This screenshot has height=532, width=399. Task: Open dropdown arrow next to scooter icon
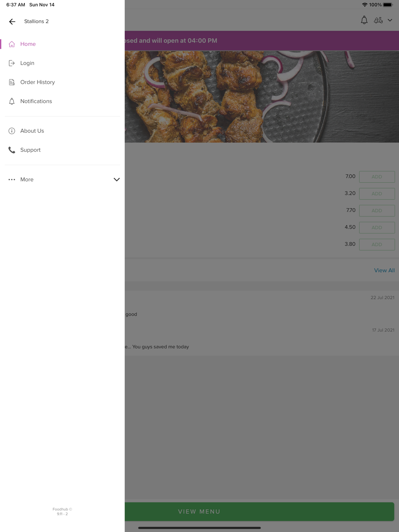click(390, 20)
